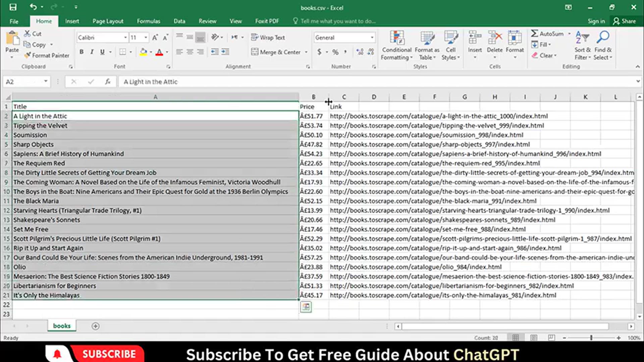Click the Format Painter icon
This screenshot has height=362, width=644.
[28, 55]
